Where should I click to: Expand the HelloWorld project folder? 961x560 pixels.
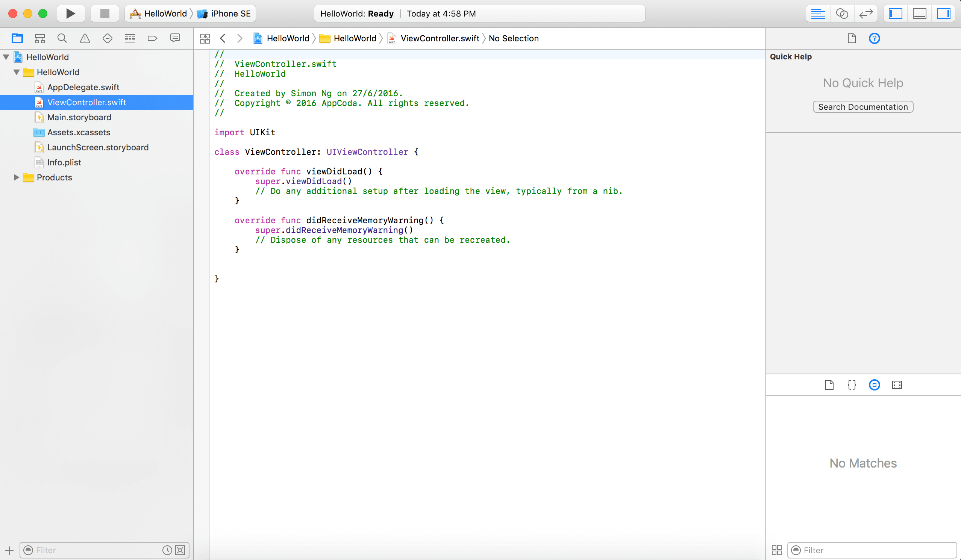tap(6, 57)
